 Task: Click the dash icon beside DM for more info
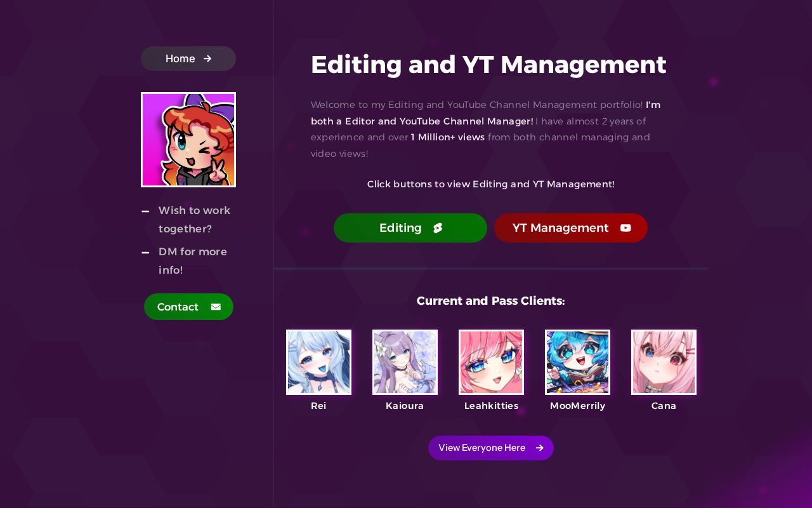pos(145,253)
